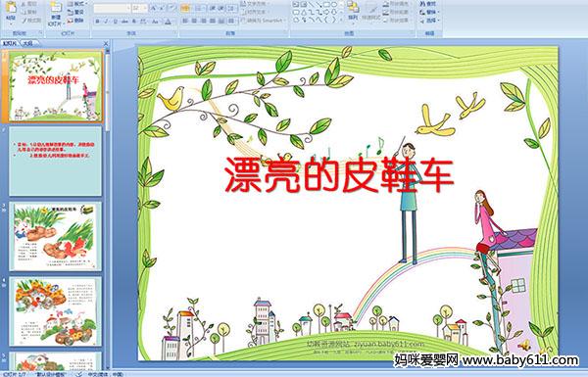Toggle underline formatting button
This screenshot has height=377, width=588.
(115, 22)
